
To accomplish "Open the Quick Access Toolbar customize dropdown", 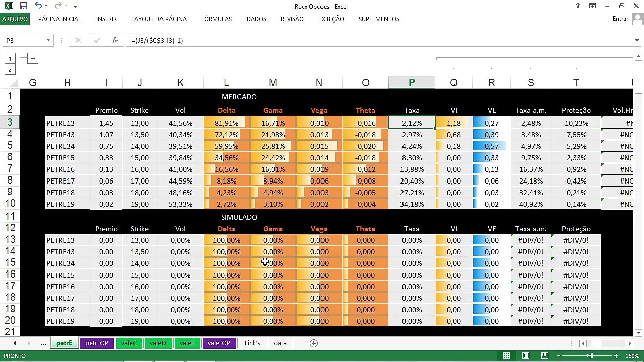I will (x=75, y=6).
